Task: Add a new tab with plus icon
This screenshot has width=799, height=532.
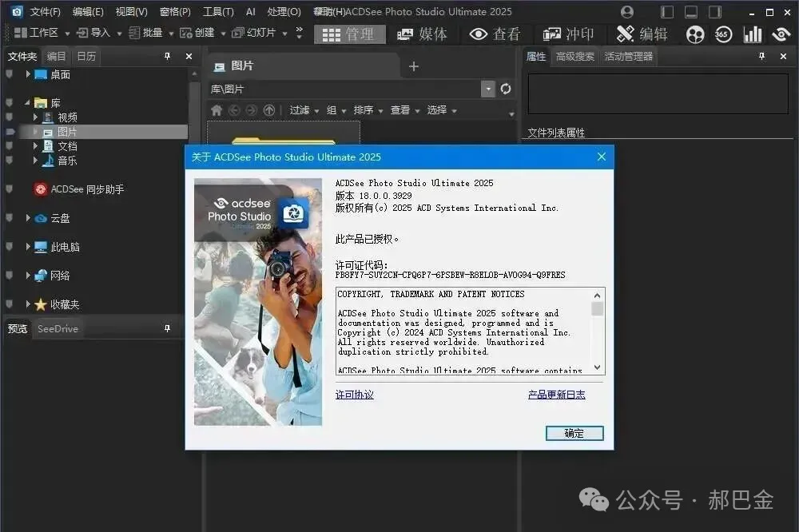Action: point(414,66)
